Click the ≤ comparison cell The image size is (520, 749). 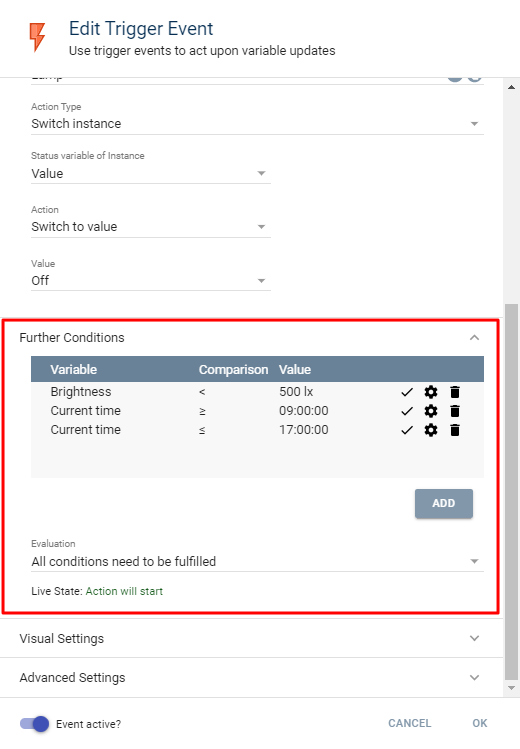202,430
